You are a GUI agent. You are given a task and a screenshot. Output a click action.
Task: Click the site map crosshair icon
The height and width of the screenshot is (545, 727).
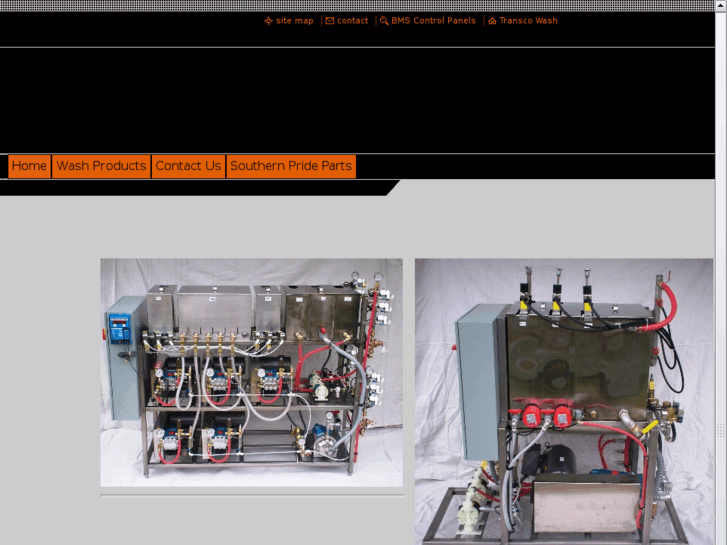pyautogui.click(x=268, y=21)
